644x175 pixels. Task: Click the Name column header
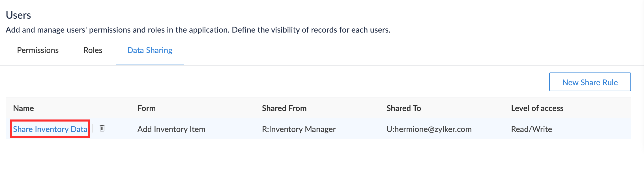(x=23, y=108)
